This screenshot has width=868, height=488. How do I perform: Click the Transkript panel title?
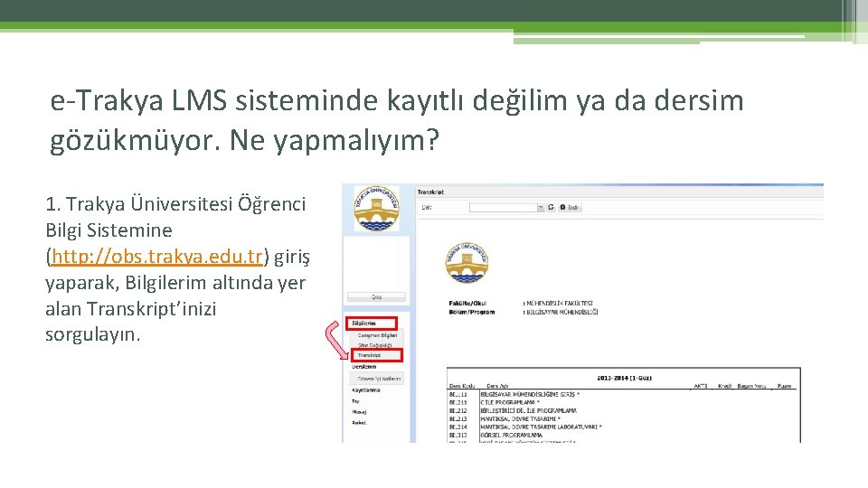coord(430,192)
